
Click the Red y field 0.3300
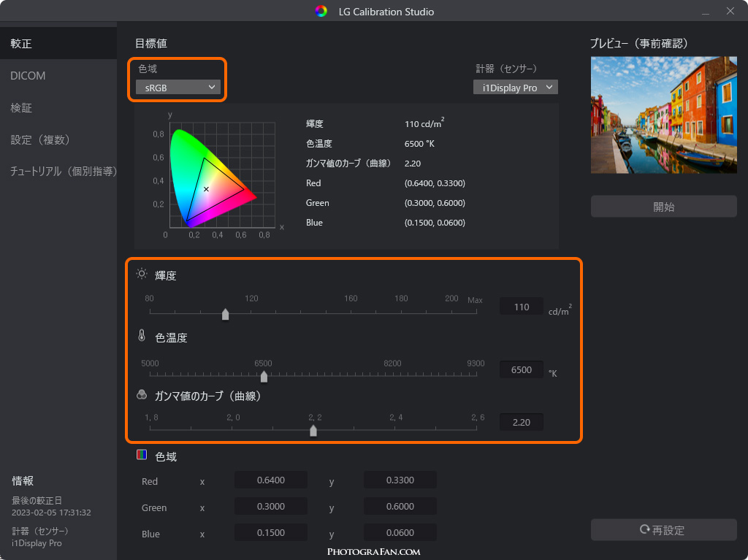pos(400,480)
